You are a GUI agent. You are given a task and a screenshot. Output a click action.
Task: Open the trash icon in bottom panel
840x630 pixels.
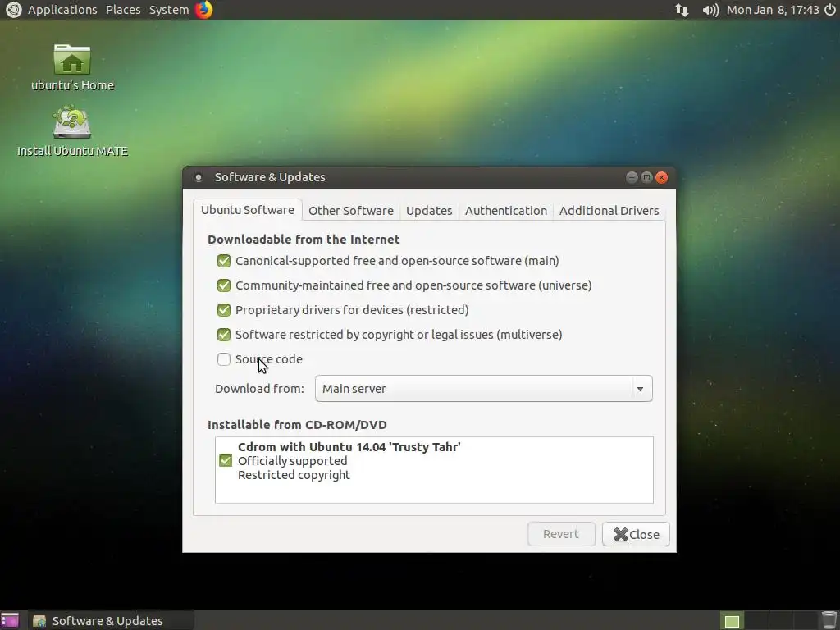[x=829, y=620]
